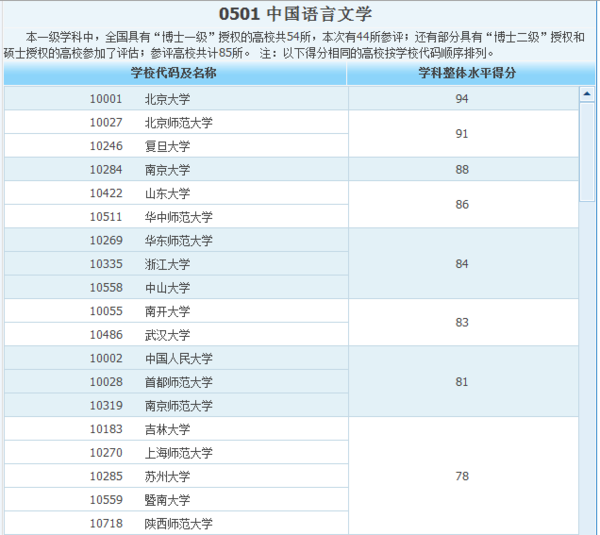This screenshot has height=535, width=600.
Task: Select the 首都师范大学 row
Action: [x=176, y=382]
